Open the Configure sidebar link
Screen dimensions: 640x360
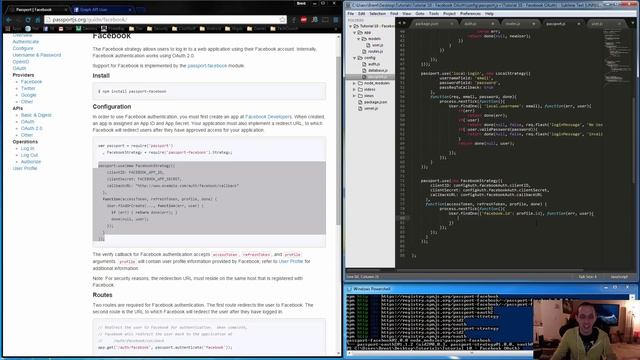point(23,48)
